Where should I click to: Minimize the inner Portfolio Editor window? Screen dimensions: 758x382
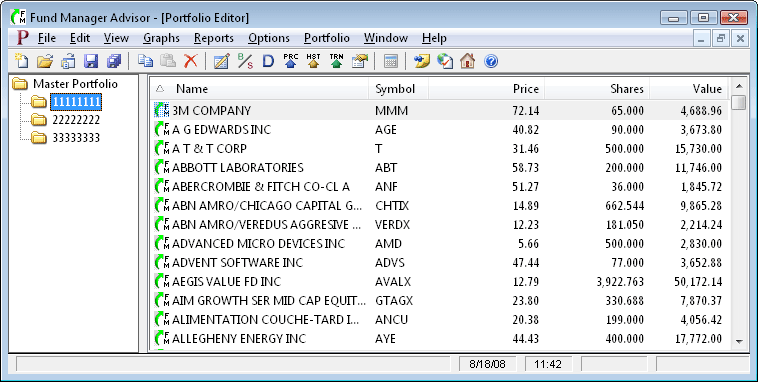pyautogui.click(x=701, y=38)
